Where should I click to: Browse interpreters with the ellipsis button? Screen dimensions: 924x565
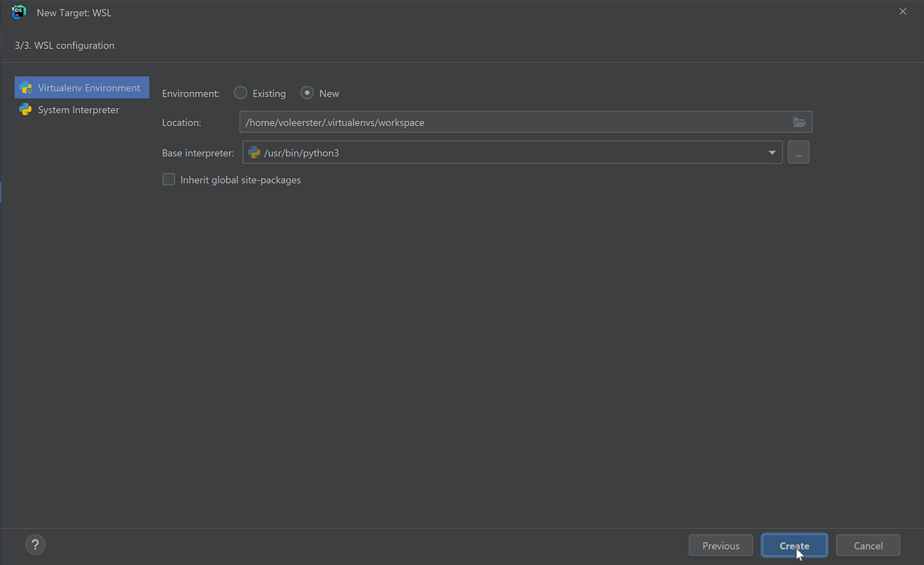click(799, 153)
